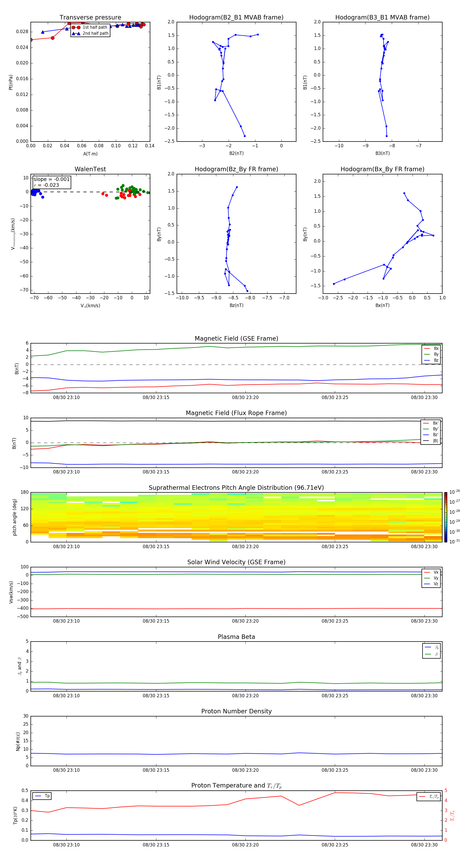This screenshot has width=473, height=868.
Task: Click the Bx(nT) x-axis label
Action: coord(382,305)
